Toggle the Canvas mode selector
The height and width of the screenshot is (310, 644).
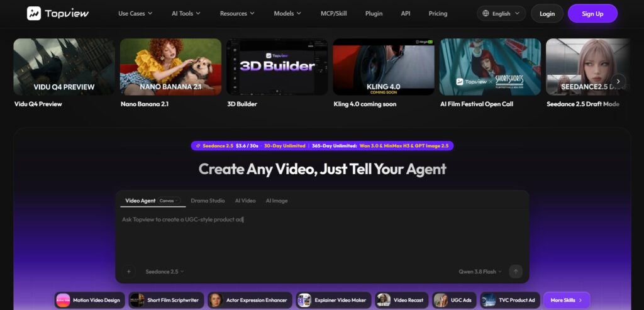(169, 201)
